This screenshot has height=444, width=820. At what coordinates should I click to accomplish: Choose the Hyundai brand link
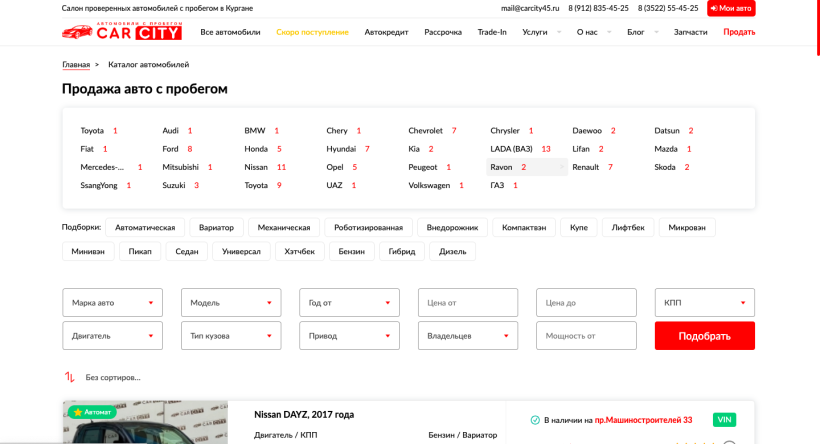point(348,149)
